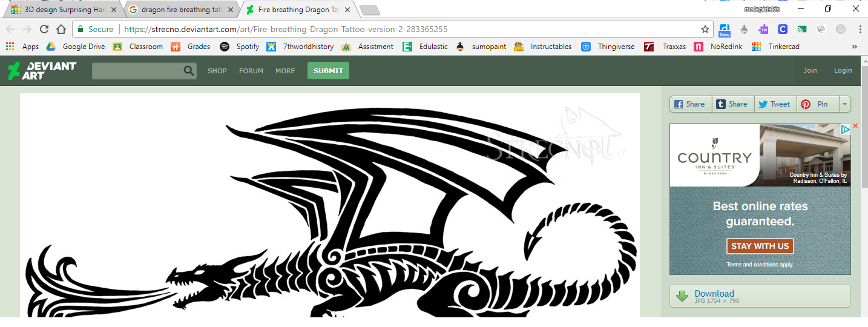
Task: Open the Classroom bookmark
Action: [x=138, y=47]
